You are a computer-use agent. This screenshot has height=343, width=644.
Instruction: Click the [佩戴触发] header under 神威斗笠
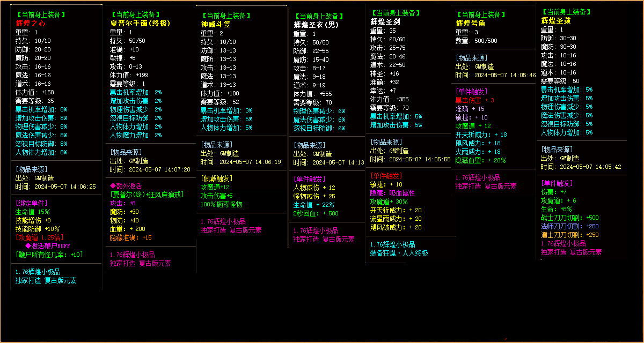pyautogui.click(x=218, y=178)
